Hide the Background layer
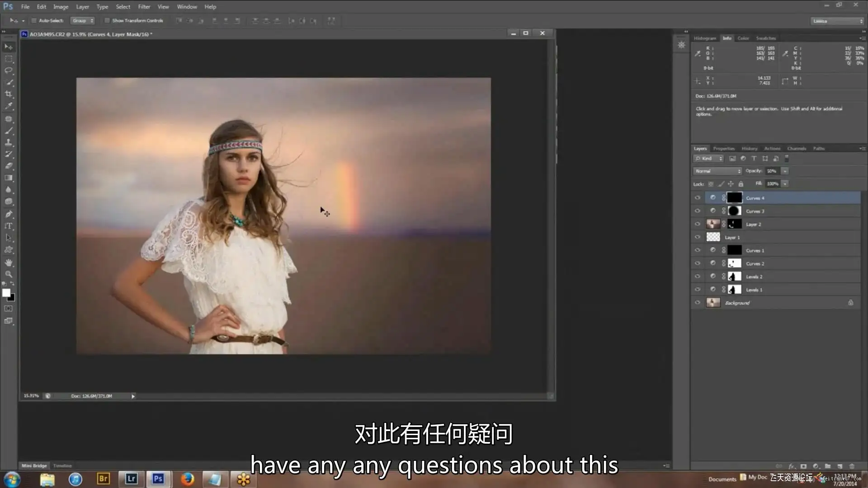Viewport: 868px width, 488px height. pos(697,303)
